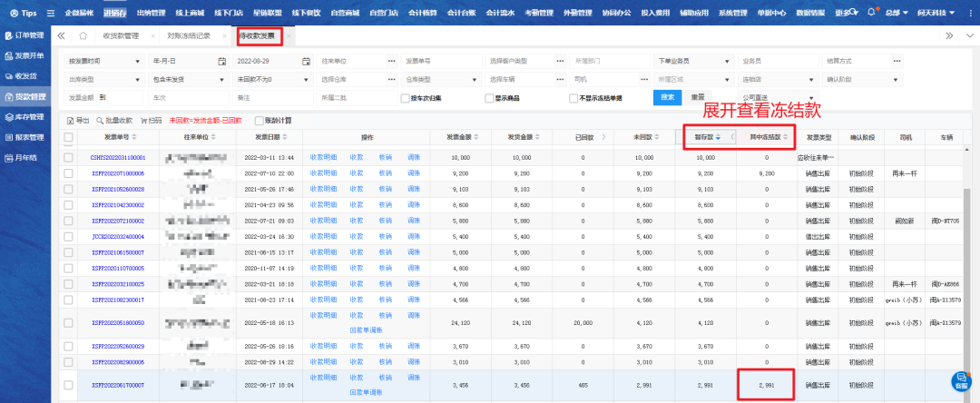Open the 按发票时间 dropdown
The height and width of the screenshot is (403, 980).
click(x=103, y=61)
